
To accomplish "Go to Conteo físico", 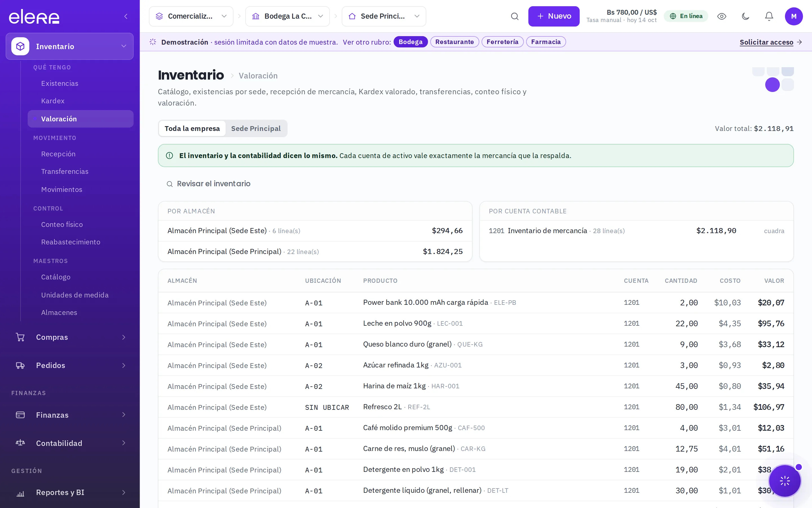I will coord(80,224).
